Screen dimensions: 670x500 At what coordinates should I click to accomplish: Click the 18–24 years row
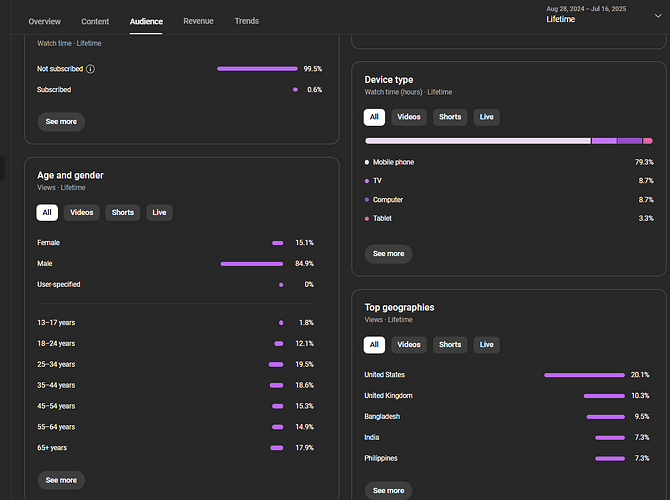(x=175, y=344)
